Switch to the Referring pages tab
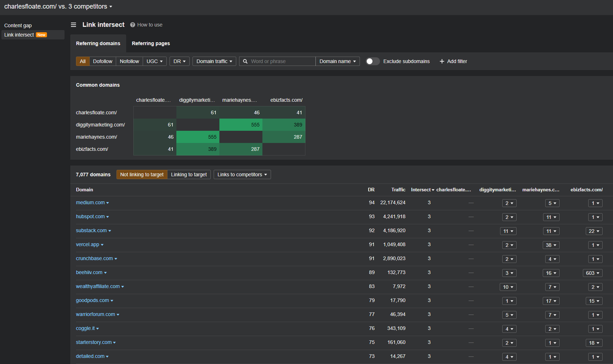The height and width of the screenshot is (364, 613). tap(151, 43)
